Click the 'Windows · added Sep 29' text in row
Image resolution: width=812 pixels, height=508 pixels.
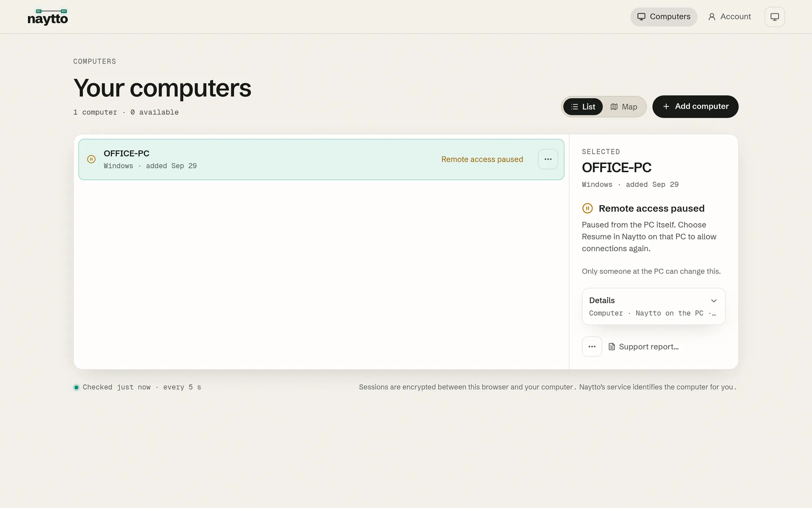coord(150,166)
